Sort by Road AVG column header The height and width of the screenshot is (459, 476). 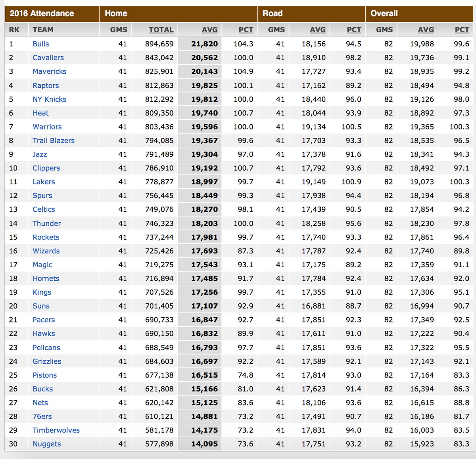pyautogui.click(x=318, y=30)
